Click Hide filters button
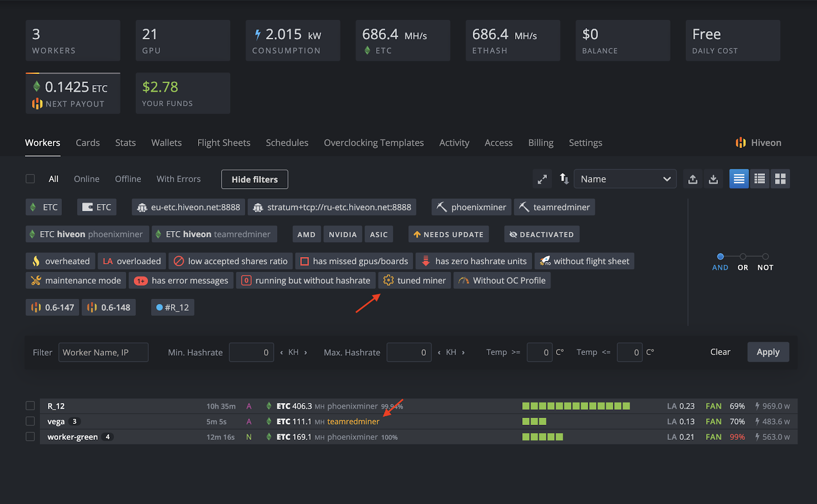817x504 pixels. tap(255, 179)
